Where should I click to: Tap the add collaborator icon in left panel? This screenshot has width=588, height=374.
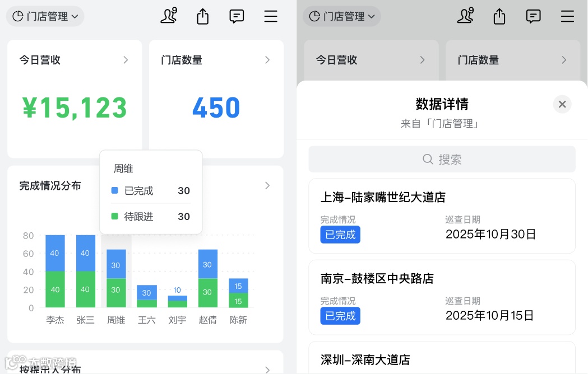tap(169, 16)
